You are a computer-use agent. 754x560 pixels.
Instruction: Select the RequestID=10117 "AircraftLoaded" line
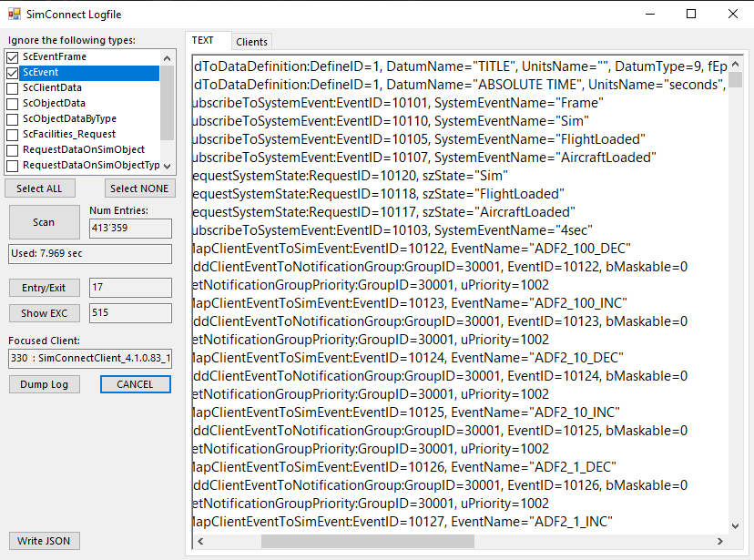[383, 212]
